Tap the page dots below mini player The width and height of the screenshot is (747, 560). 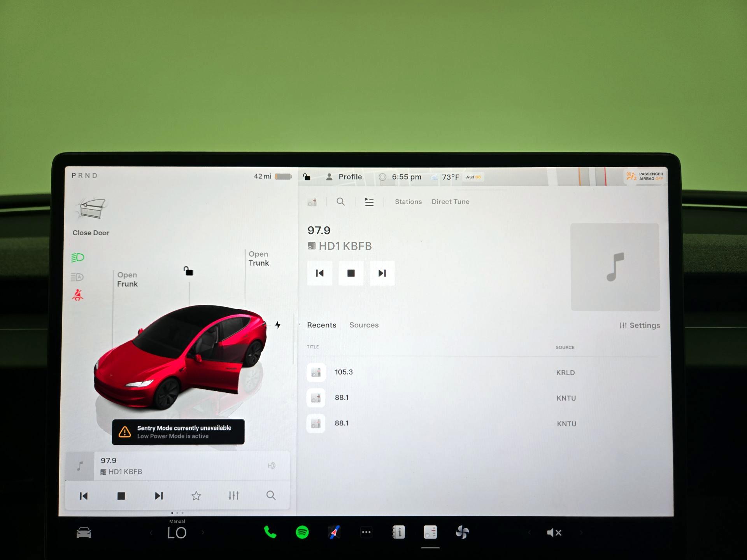click(x=177, y=513)
